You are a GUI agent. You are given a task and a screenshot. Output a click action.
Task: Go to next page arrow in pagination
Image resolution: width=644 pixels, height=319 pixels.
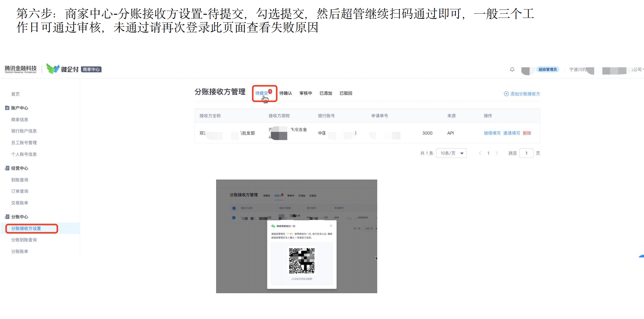tap(497, 153)
